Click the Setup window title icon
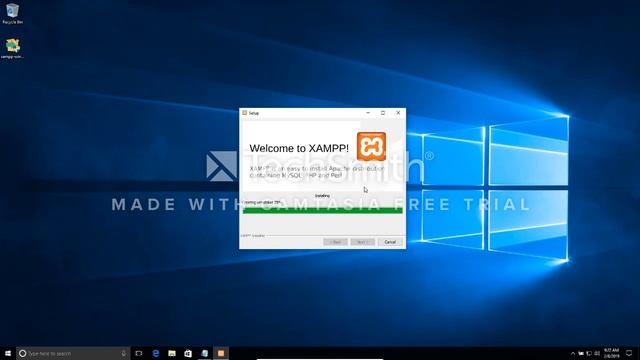Viewport: 640px width, 360px height. 244,113
